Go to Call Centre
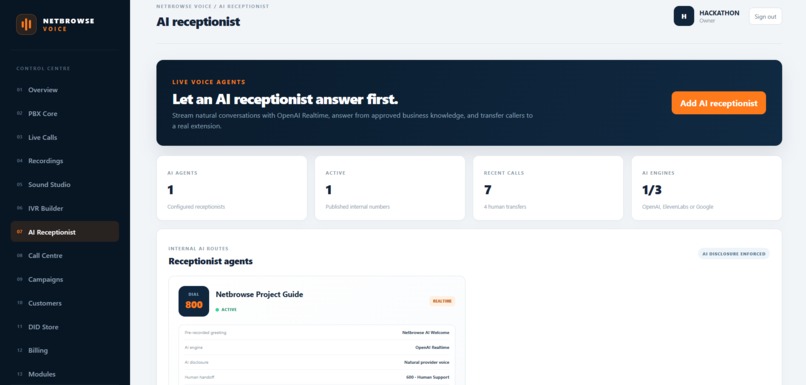The image size is (806, 385). point(65,255)
